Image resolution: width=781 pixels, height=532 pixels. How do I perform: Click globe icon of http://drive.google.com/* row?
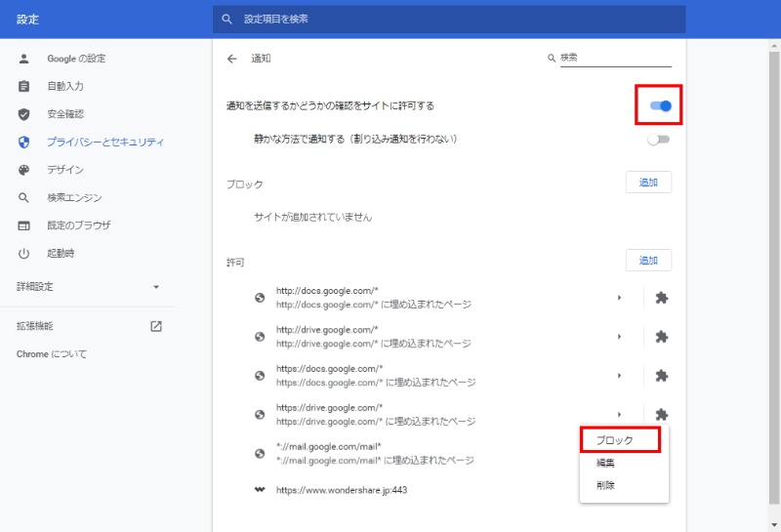point(260,337)
